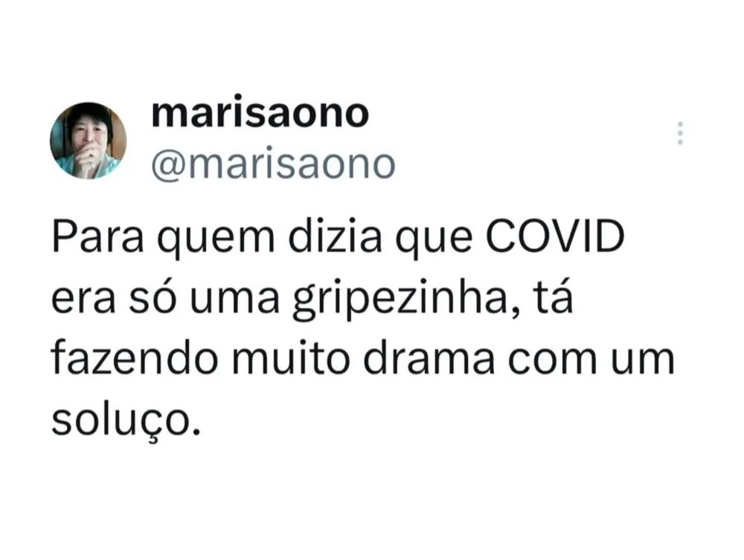The height and width of the screenshot is (560, 744).
Task: Select the word fazendo in the tweet
Action: click(x=135, y=359)
